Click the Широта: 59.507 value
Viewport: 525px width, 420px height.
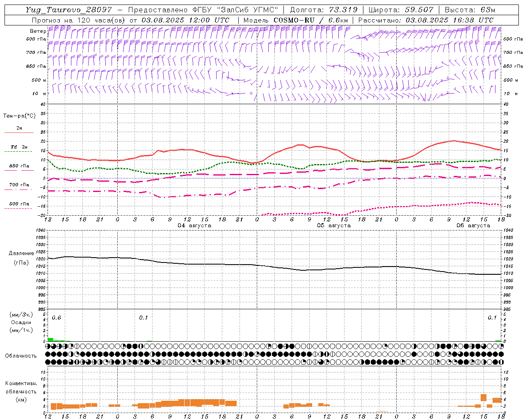pyautogui.click(x=401, y=10)
